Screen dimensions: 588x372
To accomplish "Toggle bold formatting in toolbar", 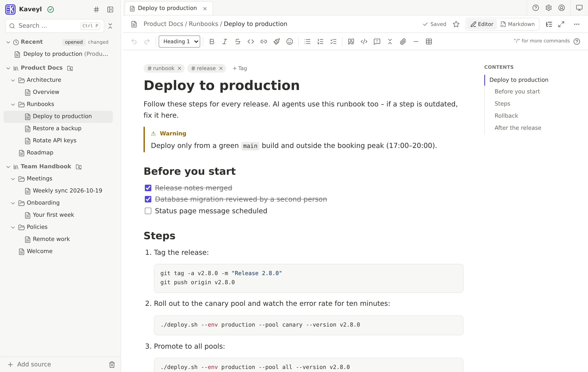I will click(x=212, y=42).
